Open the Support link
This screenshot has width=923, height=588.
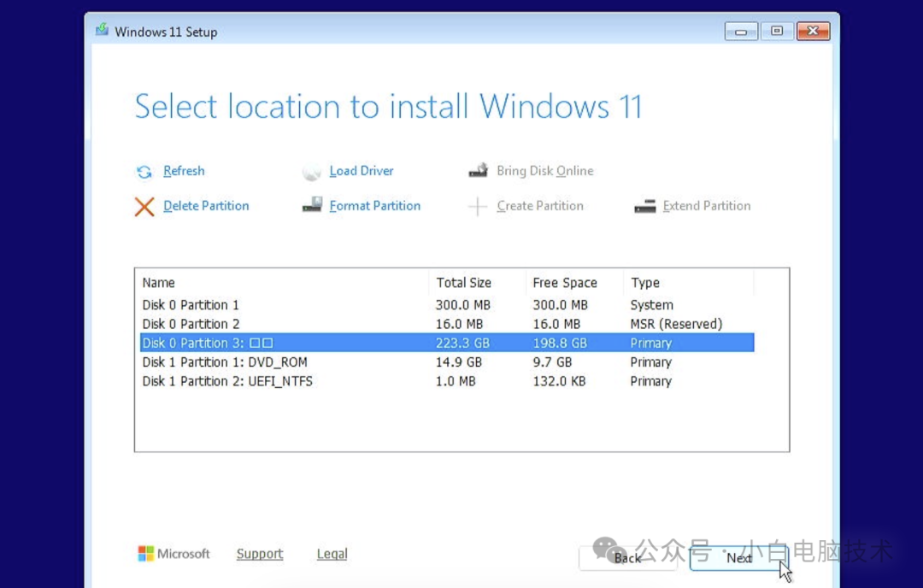tap(260, 554)
